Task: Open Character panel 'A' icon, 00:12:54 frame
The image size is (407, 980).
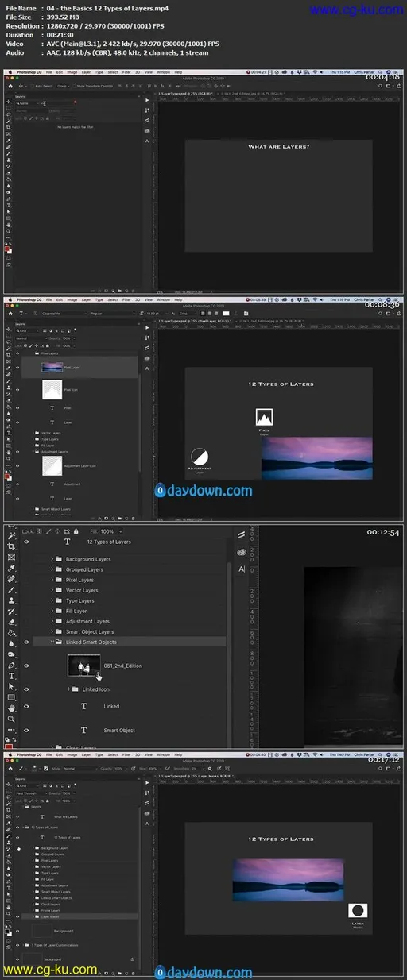Action: 242,569
